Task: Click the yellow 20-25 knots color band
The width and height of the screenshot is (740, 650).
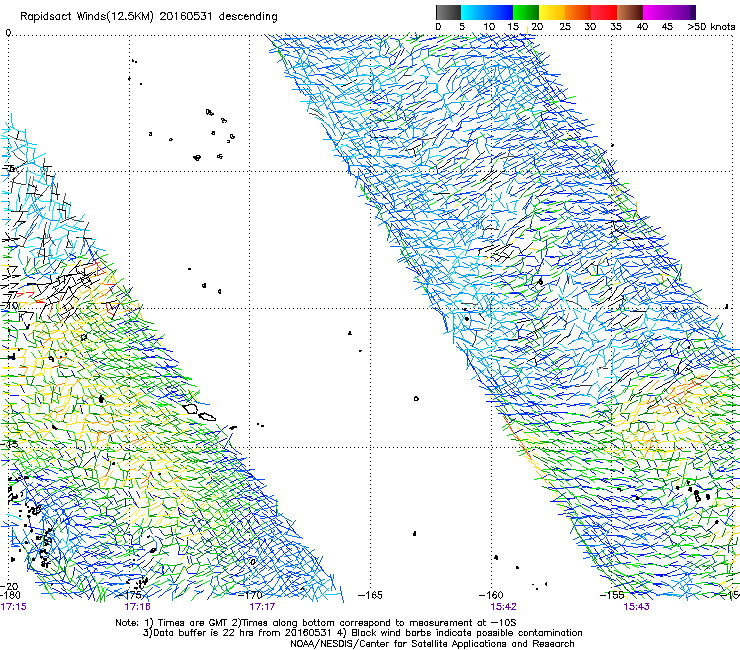Action: coord(552,12)
